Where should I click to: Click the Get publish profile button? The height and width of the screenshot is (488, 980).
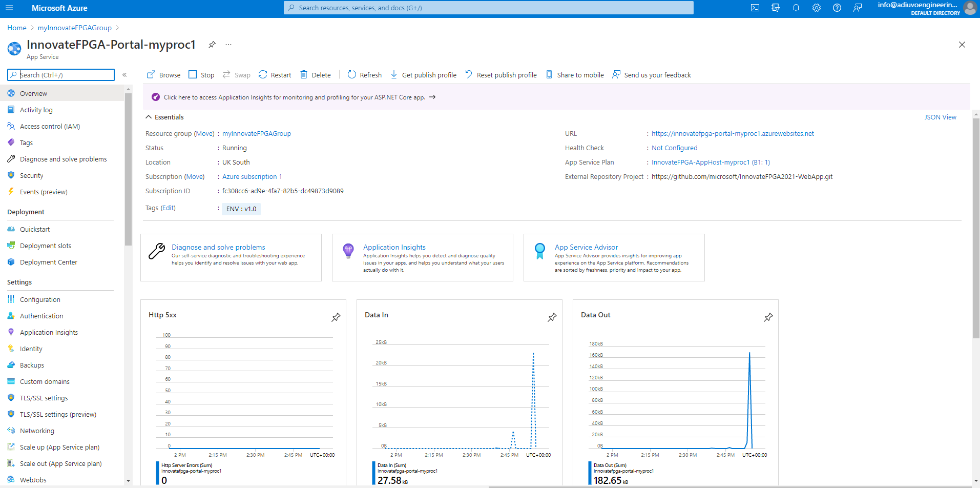(x=424, y=75)
